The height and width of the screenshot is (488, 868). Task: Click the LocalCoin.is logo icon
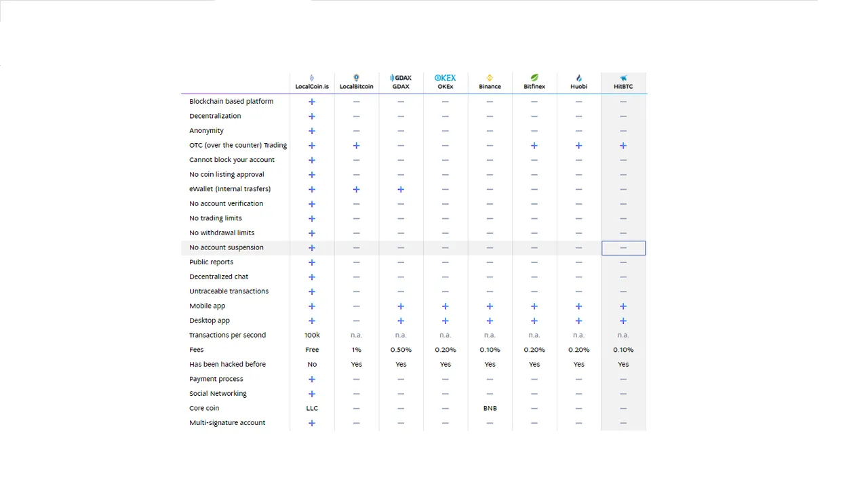click(312, 78)
